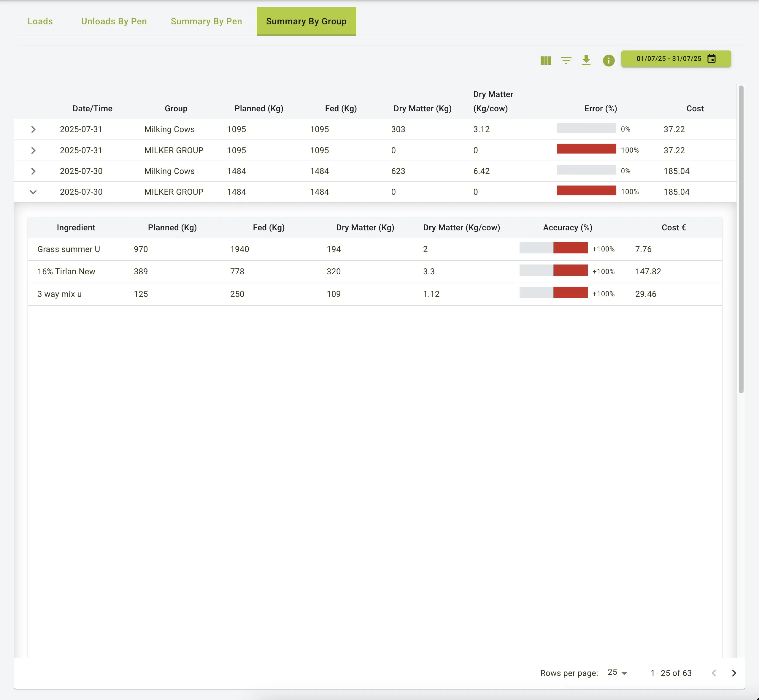Show the info icon details

608,60
